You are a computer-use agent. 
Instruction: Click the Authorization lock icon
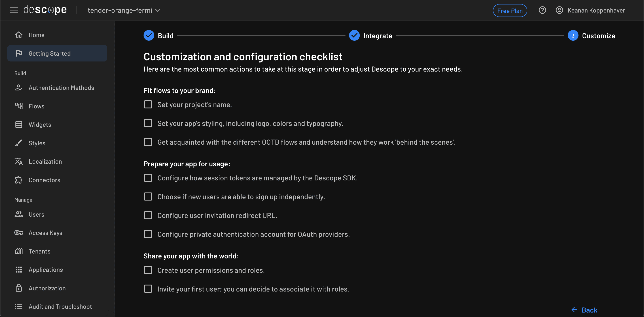(19, 288)
